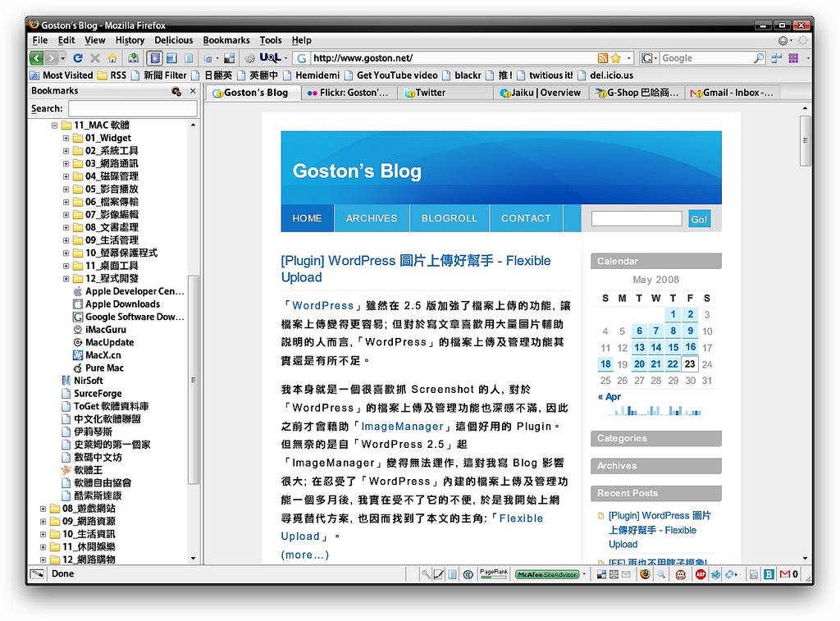
Task: Click the McAfee SiteAdvisor status button
Action: click(547, 574)
